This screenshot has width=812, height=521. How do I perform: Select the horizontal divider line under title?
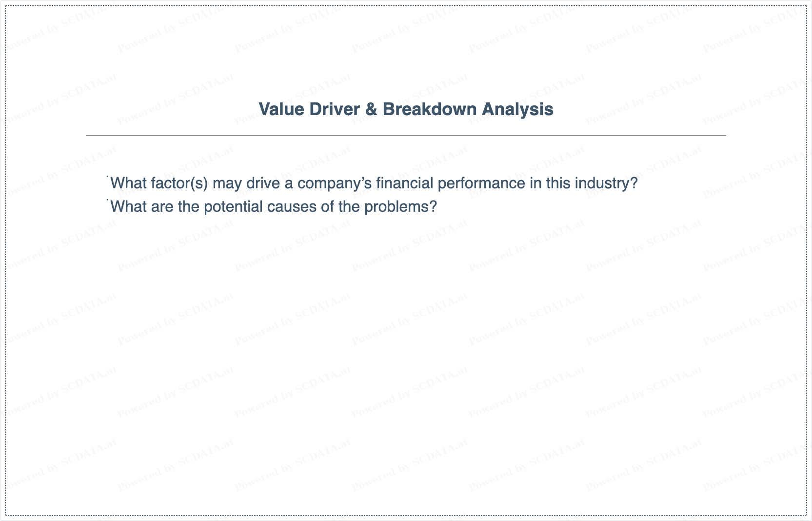[406, 136]
